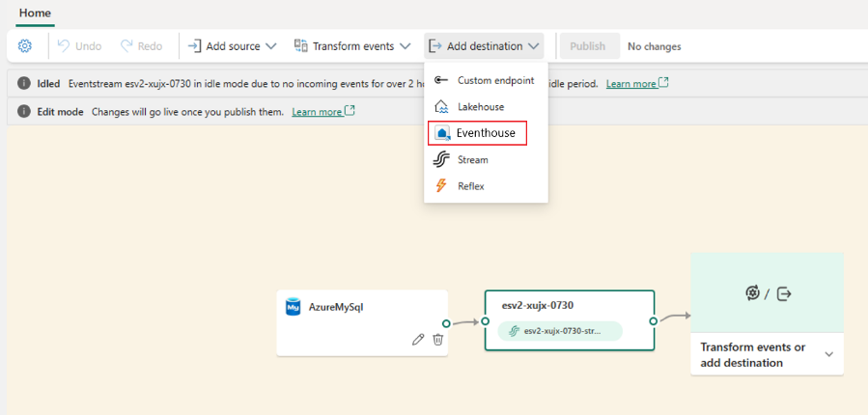Delete the AzureMySql source with trash icon

(x=438, y=339)
